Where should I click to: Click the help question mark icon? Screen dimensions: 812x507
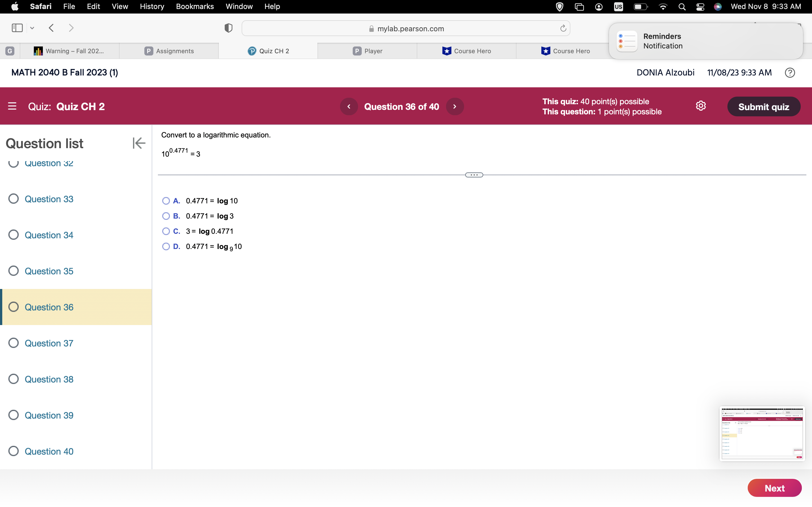(790, 72)
